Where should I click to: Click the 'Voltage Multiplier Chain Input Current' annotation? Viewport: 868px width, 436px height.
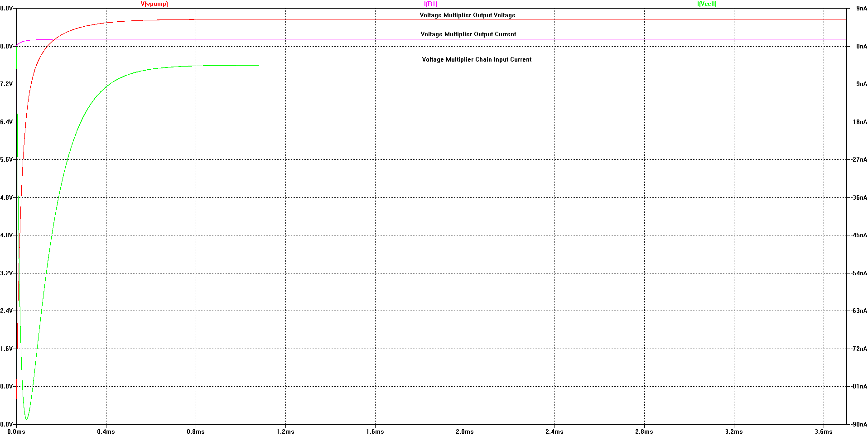pos(477,60)
